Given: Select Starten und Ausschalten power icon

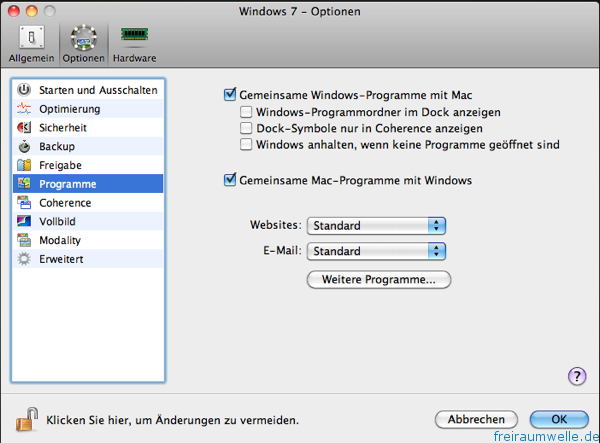Looking at the screenshot, I should [x=25, y=90].
